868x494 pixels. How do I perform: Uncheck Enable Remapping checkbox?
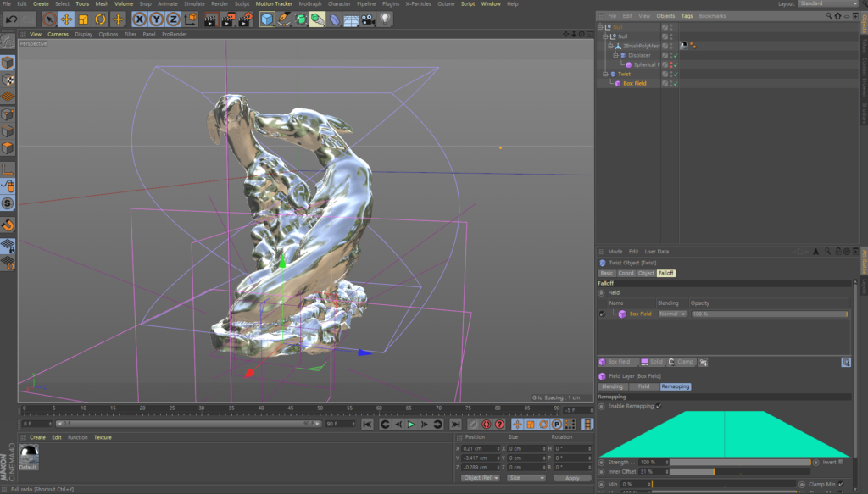(659, 406)
